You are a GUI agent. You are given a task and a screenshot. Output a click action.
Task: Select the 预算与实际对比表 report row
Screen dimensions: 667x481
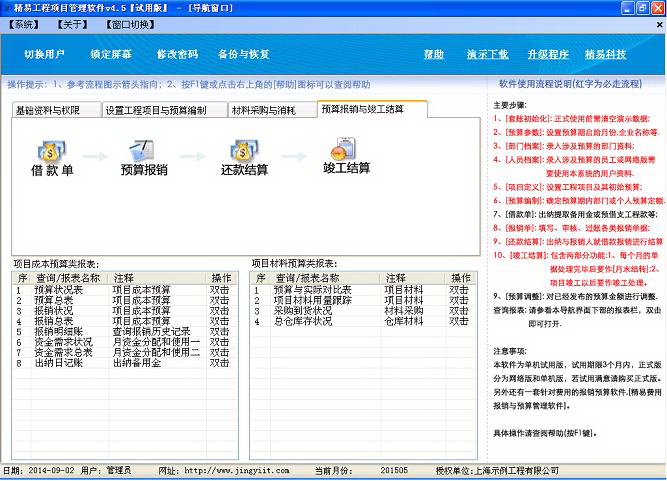point(363,290)
